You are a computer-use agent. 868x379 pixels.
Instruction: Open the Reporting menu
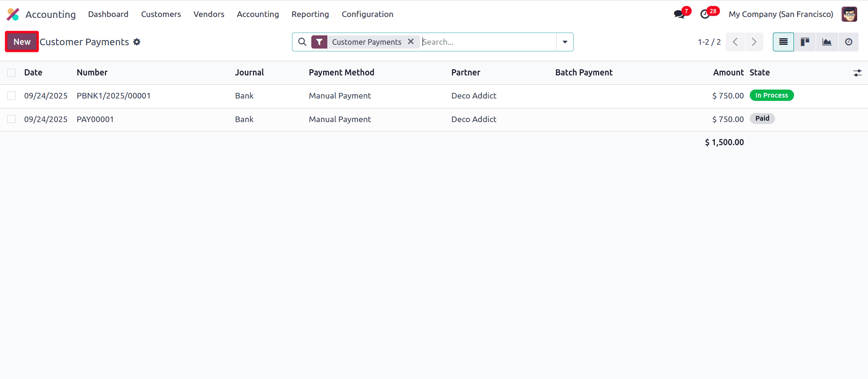(x=310, y=14)
